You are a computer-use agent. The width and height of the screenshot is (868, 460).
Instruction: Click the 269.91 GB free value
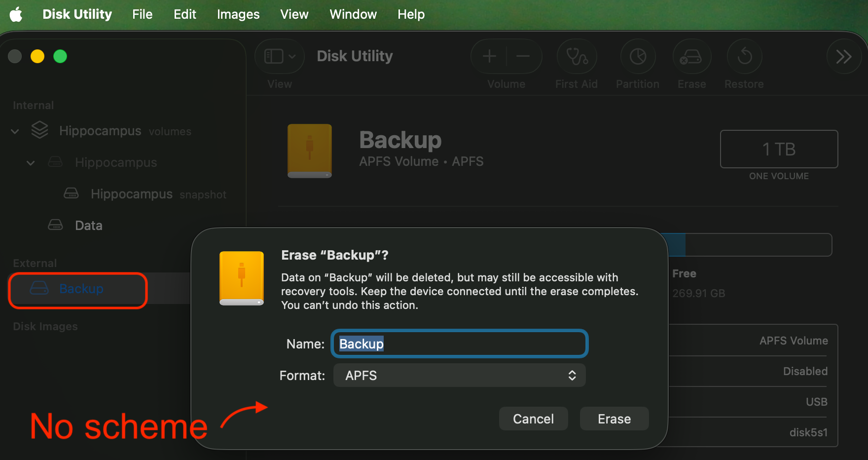(x=699, y=293)
